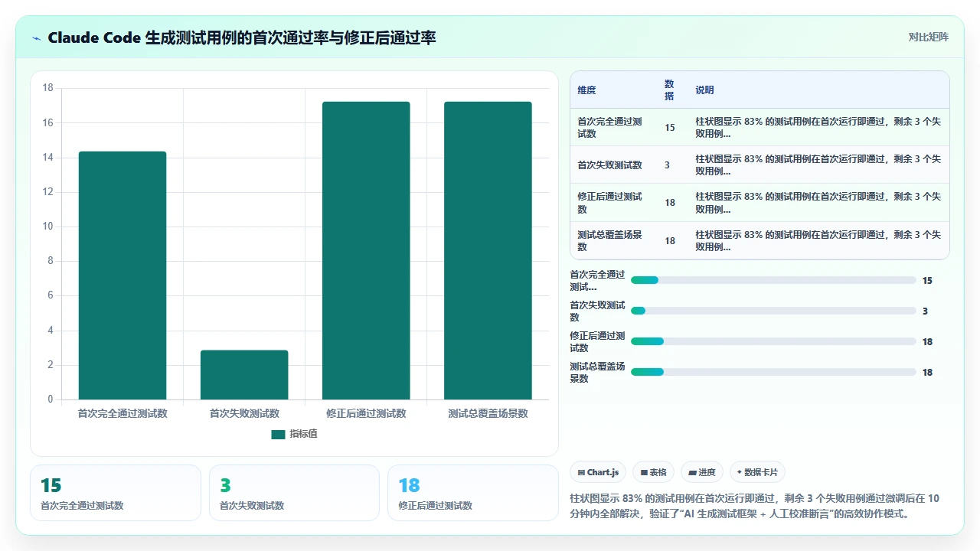
Task: Click the 测试总覆盖场景数 progress bar
Action: pos(773,372)
